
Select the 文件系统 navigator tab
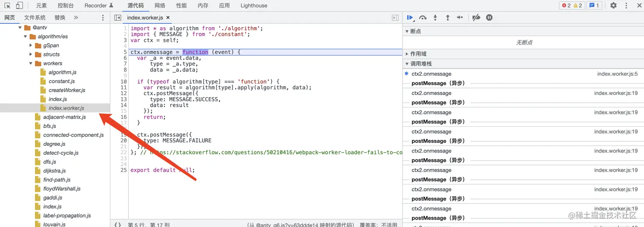[x=35, y=17]
